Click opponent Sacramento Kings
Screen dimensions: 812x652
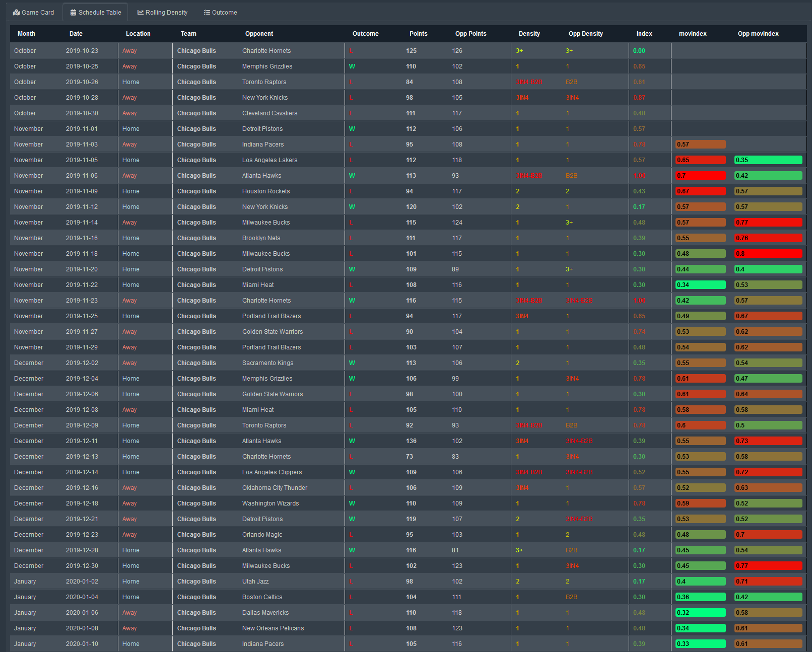point(267,363)
